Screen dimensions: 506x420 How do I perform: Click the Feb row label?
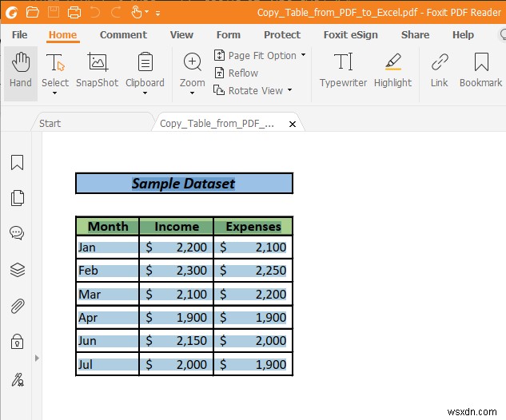click(x=88, y=271)
